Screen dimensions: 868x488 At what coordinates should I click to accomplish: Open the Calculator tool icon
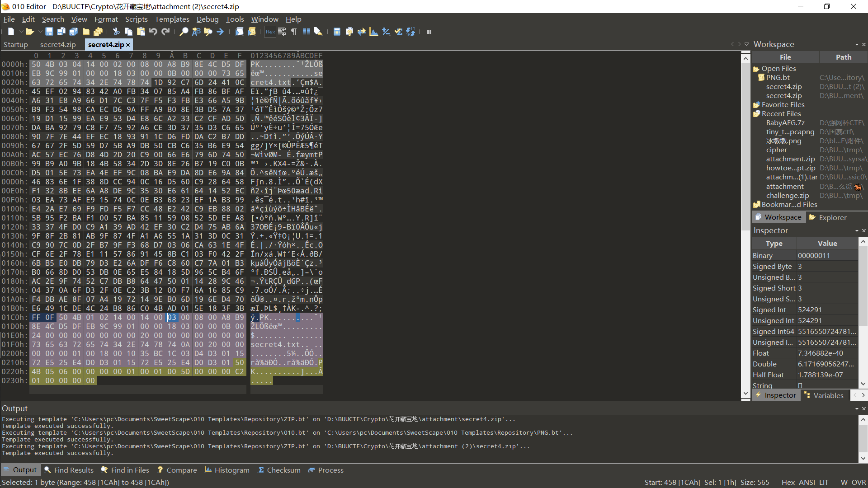337,32
